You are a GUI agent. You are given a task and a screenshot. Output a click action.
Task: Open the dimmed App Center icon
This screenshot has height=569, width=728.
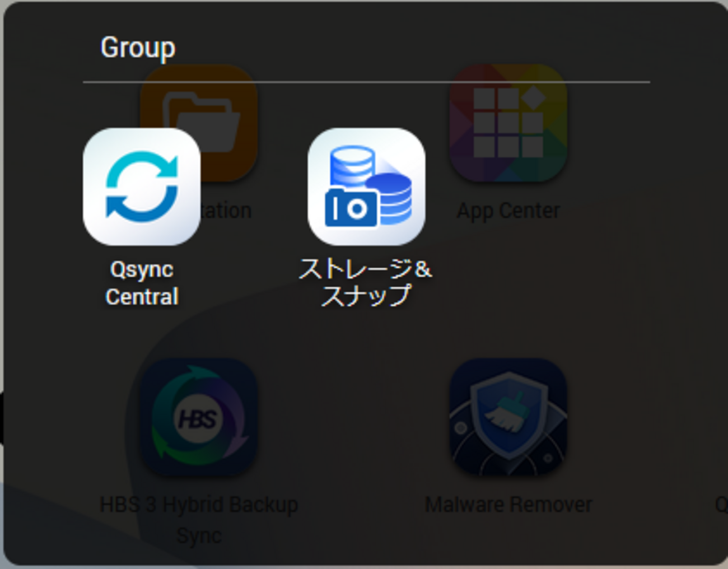point(508,123)
